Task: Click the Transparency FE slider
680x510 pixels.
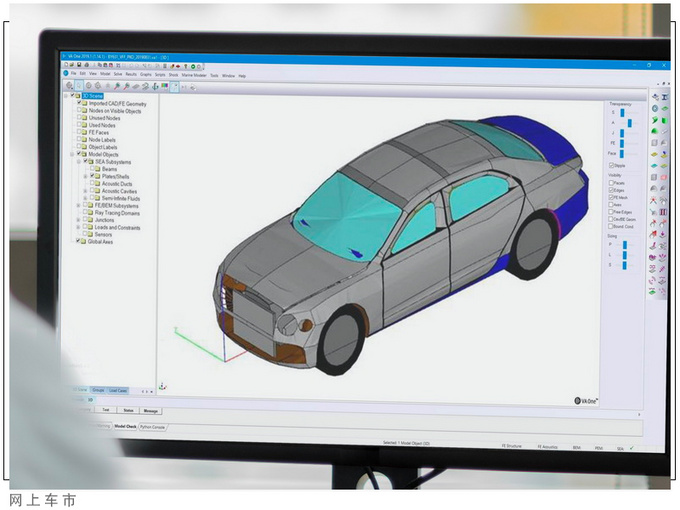Action: [x=624, y=143]
